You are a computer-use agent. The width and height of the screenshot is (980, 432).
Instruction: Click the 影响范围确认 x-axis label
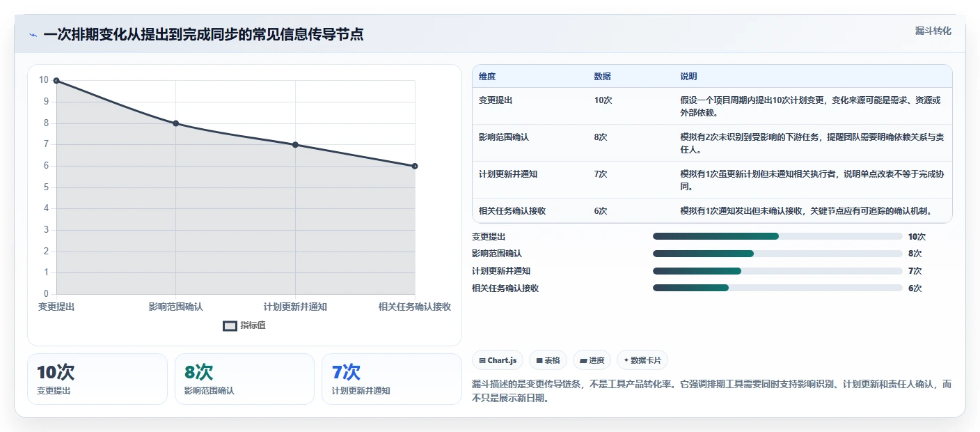(176, 307)
